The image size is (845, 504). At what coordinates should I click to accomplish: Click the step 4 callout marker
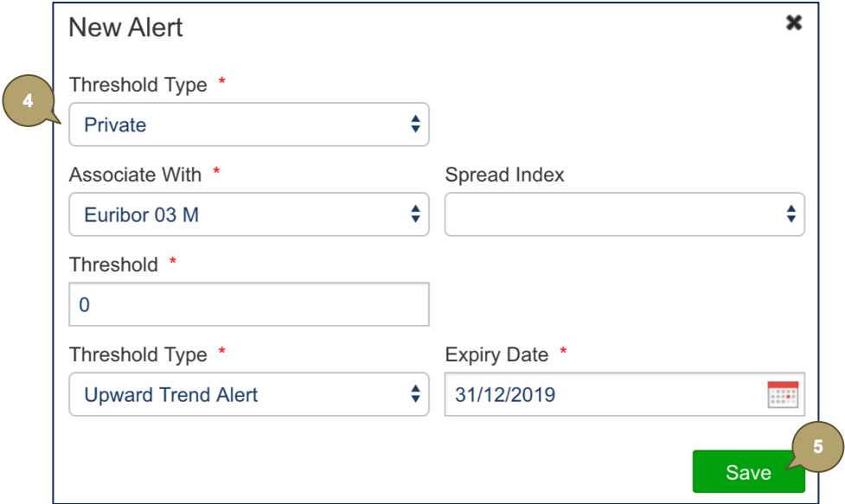[29, 101]
